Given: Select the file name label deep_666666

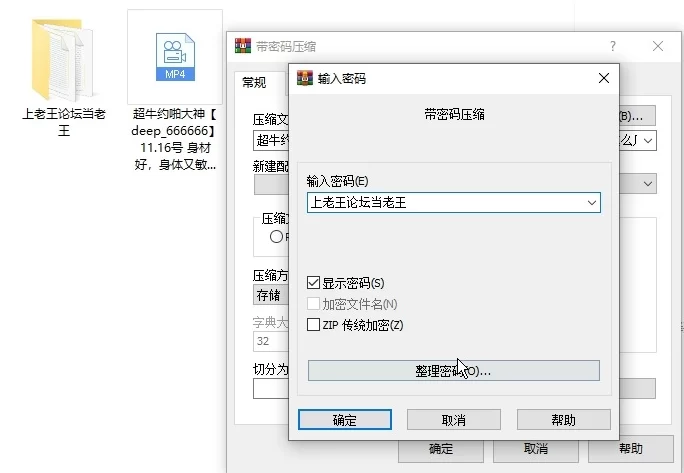Looking at the screenshot, I should click(x=174, y=139).
